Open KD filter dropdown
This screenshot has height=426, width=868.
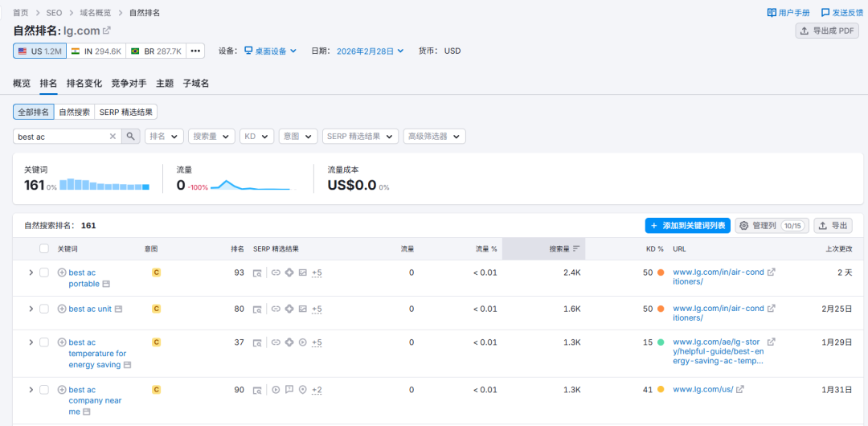click(x=257, y=137)
